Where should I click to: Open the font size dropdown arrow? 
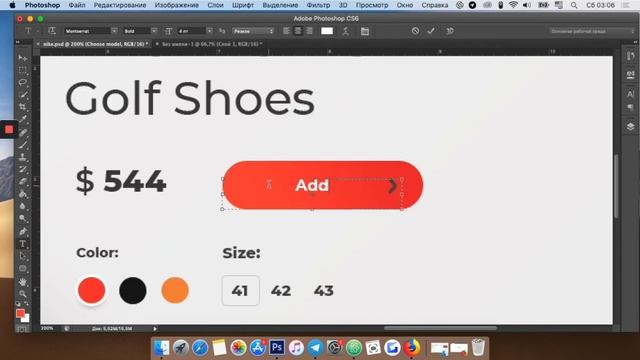pyautogui.click(x=209, y=31)
